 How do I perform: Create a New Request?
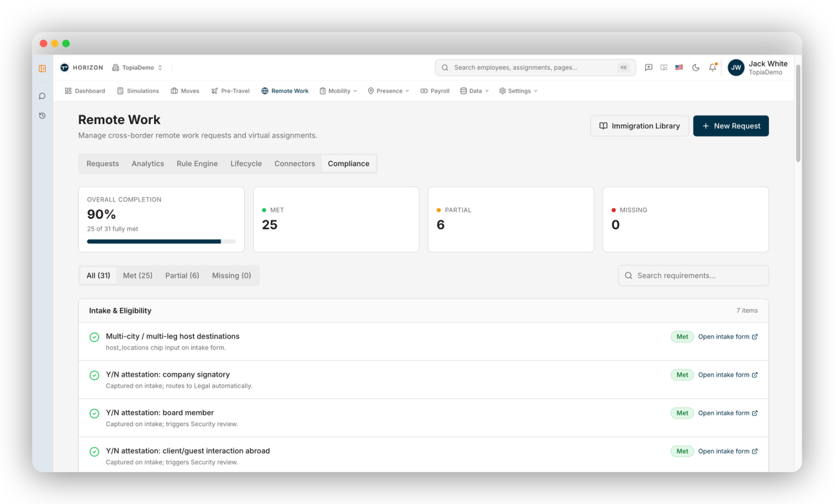pyautogui.click(x=731, y=126)
